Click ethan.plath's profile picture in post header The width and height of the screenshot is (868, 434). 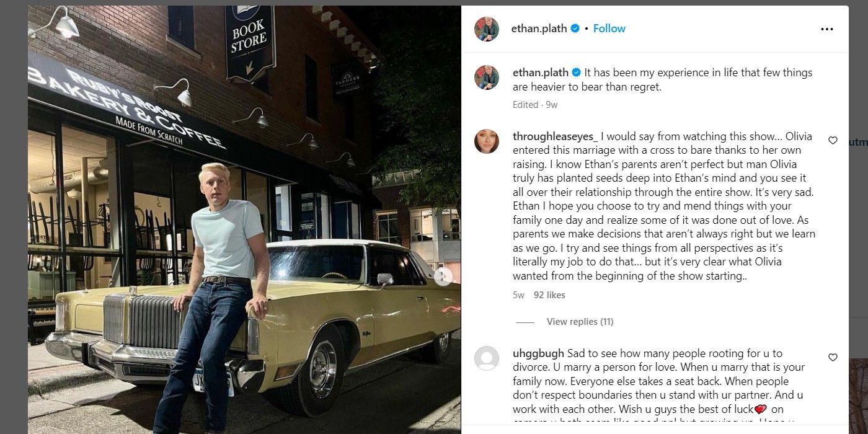[487, 29]
